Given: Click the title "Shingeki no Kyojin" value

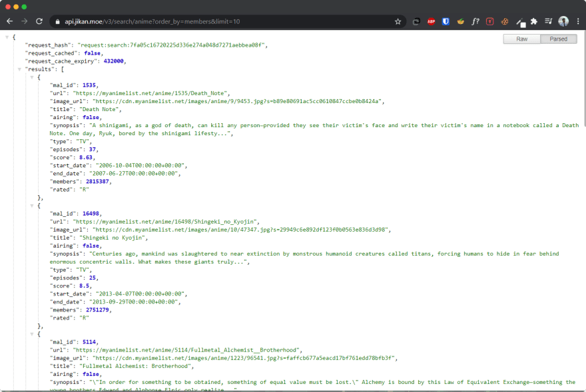Looking at the screenshot, I should (113, 238).
